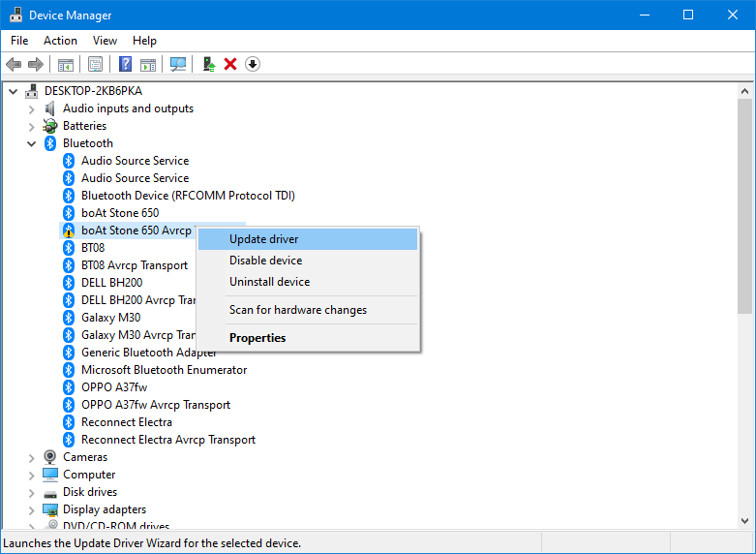Select the DELL BH200 device
This screenshot has height=554, width=756.
point(112,283)
